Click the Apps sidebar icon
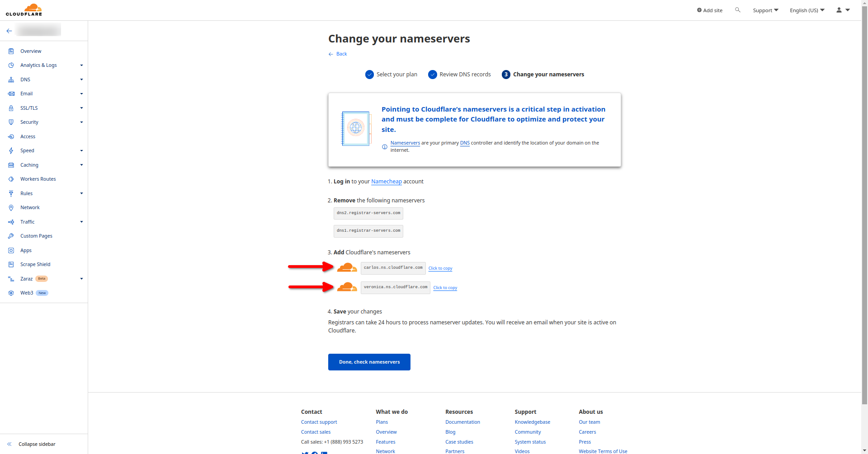 pyautogui.click(x=11, y=250)
